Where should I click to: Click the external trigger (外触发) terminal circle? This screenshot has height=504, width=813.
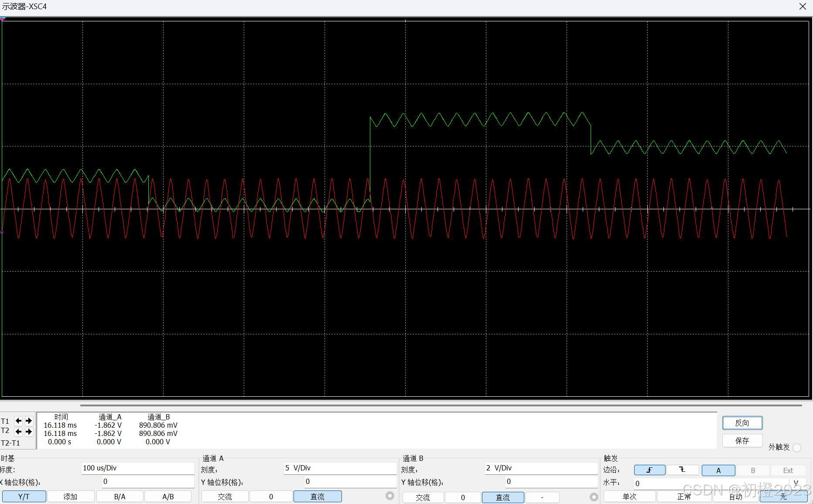pos(797,448)
